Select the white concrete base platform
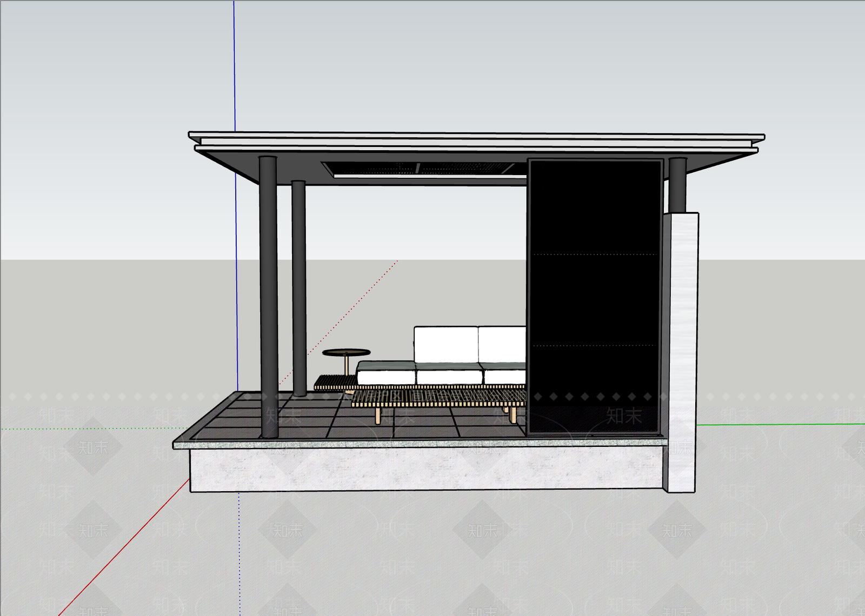865x616 pixels. pyautogui.click(x=426, y=469)
